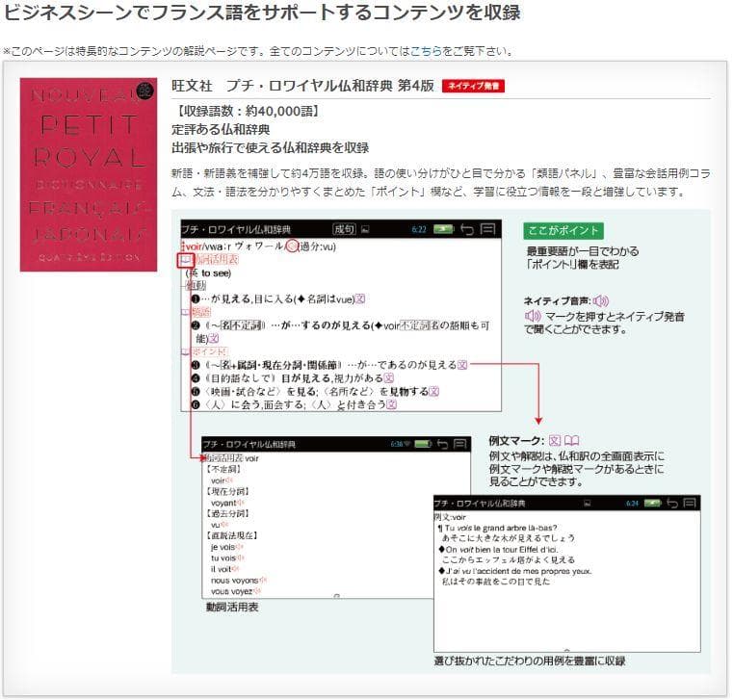
Task: Click the headword voir in top screen
Action: click(x=194, y=246)
